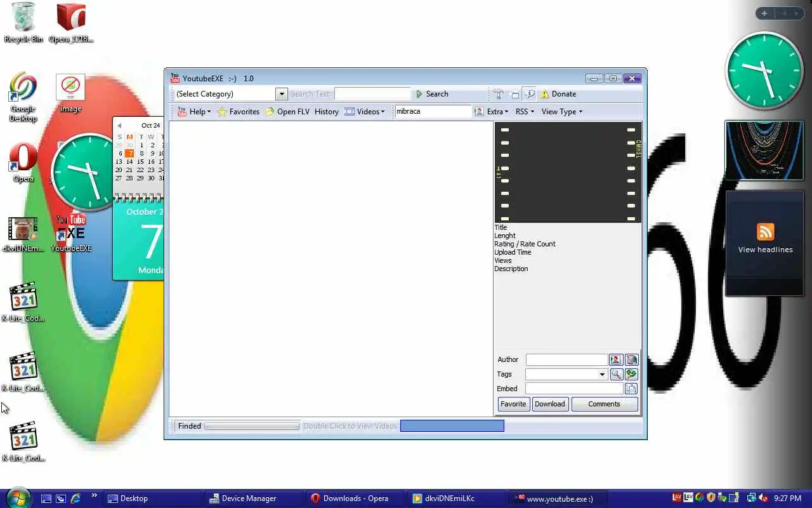Open the History menu item
The image size is (812, 508).
(327, 112)
